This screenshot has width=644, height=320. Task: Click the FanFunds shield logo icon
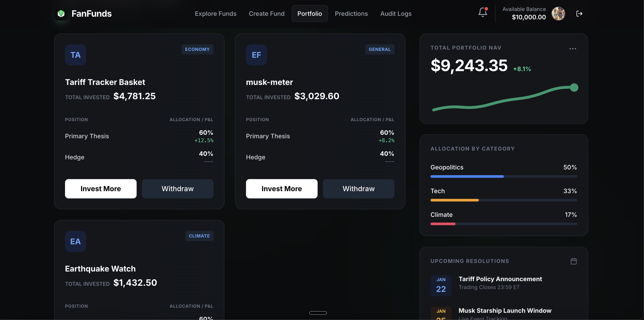[61, 14]
